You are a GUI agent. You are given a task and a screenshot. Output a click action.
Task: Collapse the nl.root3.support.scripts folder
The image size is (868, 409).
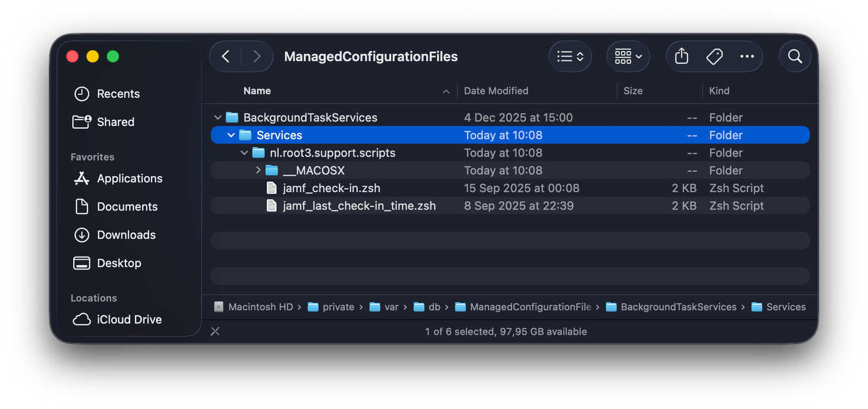244,153
